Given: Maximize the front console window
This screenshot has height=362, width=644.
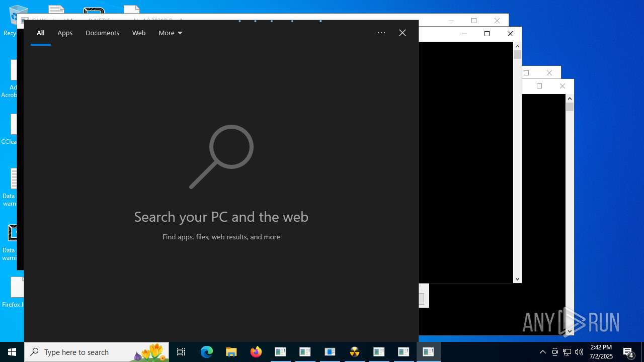Looking at the screenshot, I should point(487,34).
